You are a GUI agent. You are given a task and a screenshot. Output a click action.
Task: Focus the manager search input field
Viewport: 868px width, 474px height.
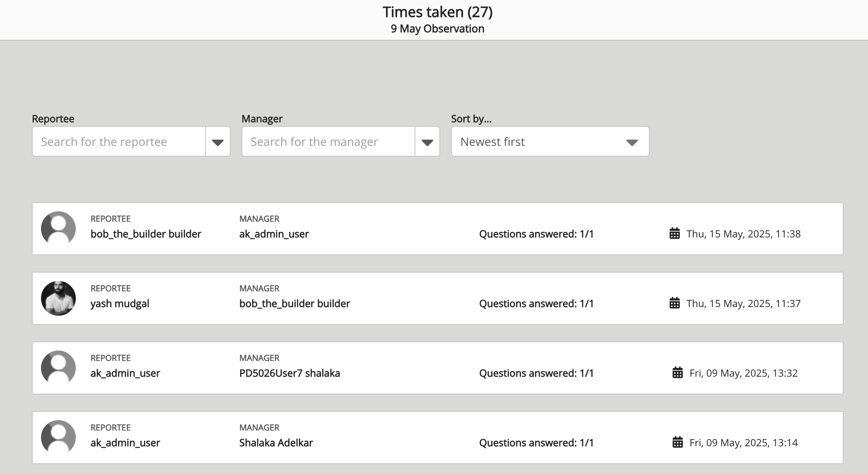(x=328, y=142)
